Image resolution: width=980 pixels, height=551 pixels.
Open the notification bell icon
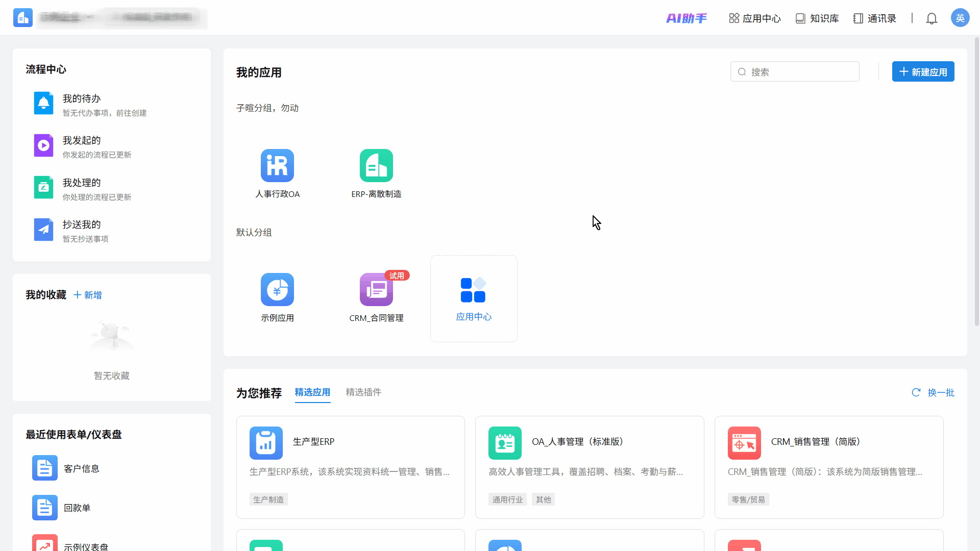tap(932, 19)
